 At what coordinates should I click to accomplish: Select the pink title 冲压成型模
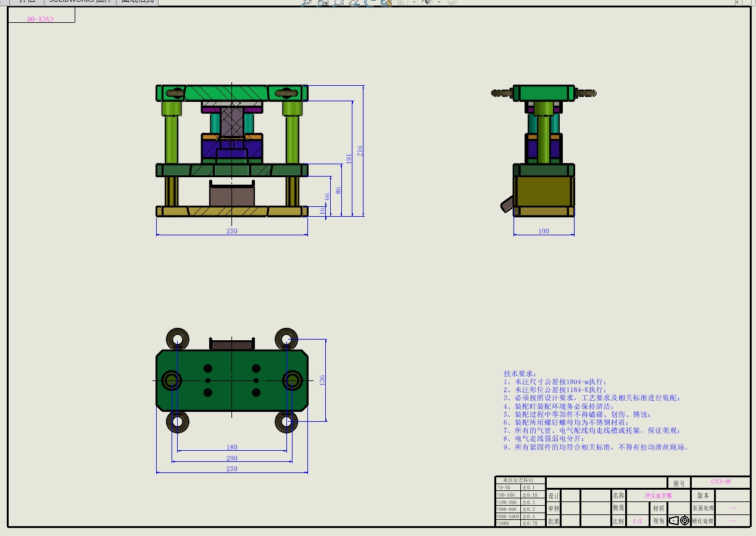point(658,496)
